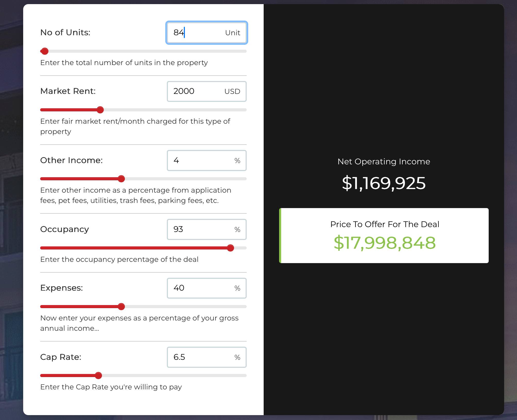Click the USD label in the Market Rent field
This screenshot has height=420, width=517.
pyautogui.click(x=232, y=92)
